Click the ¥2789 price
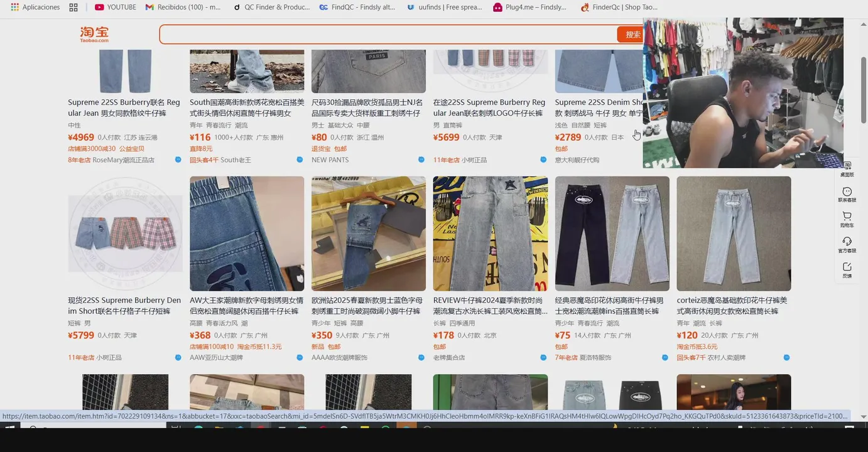868x452 pixels. coord(568,137)
